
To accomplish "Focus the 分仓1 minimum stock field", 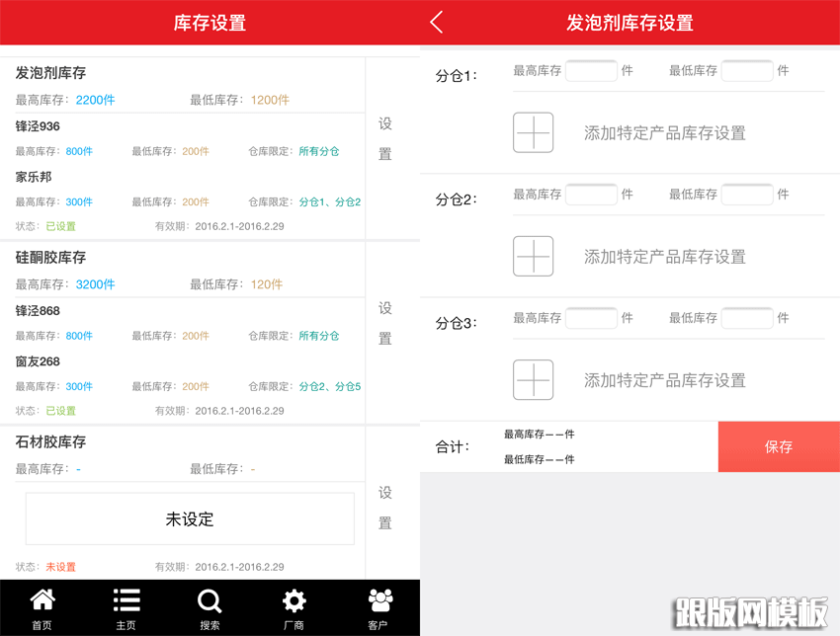I will point(747,71).
